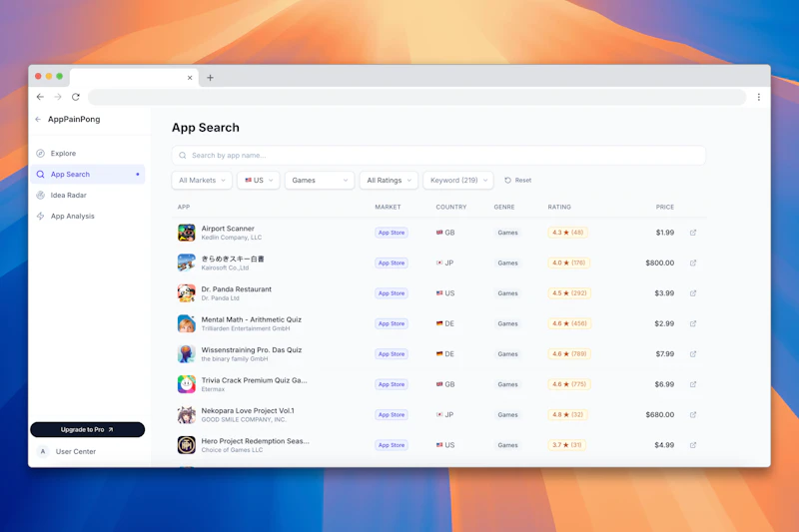
Task: Click the browser forward arrow
Action: click(58, 97)
